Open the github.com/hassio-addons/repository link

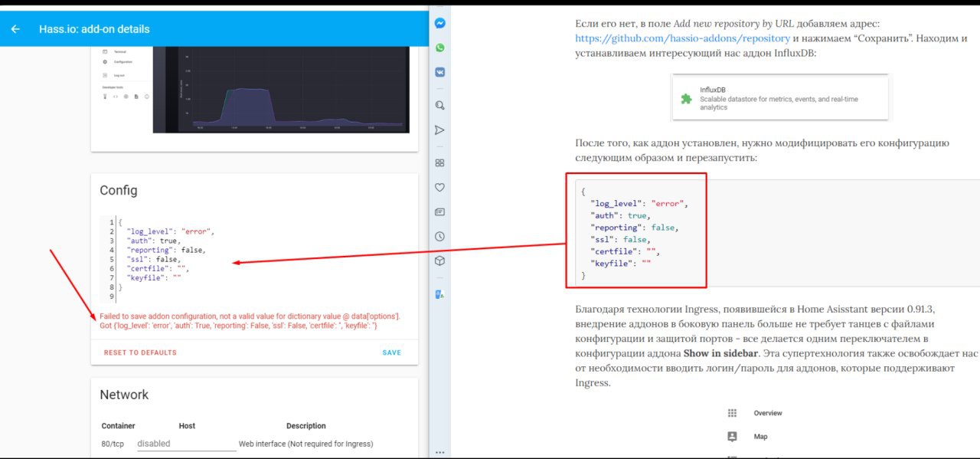(x=683, y=38)
